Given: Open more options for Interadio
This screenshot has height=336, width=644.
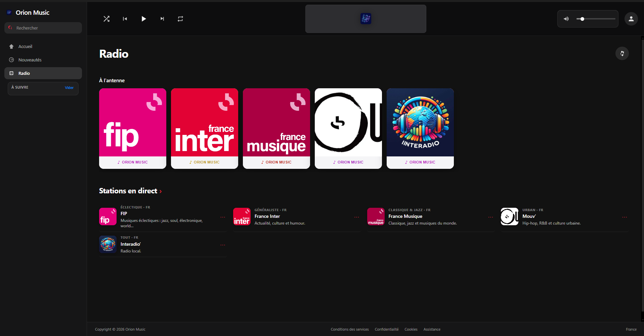Looking at the screenshot, I should (223, 245).
